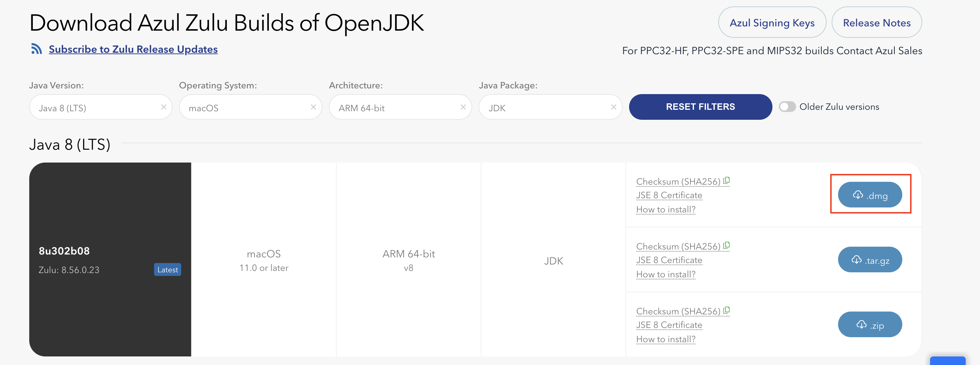Download the .zip package
This screenshot has height=365, width=980.
click(870, 324)
